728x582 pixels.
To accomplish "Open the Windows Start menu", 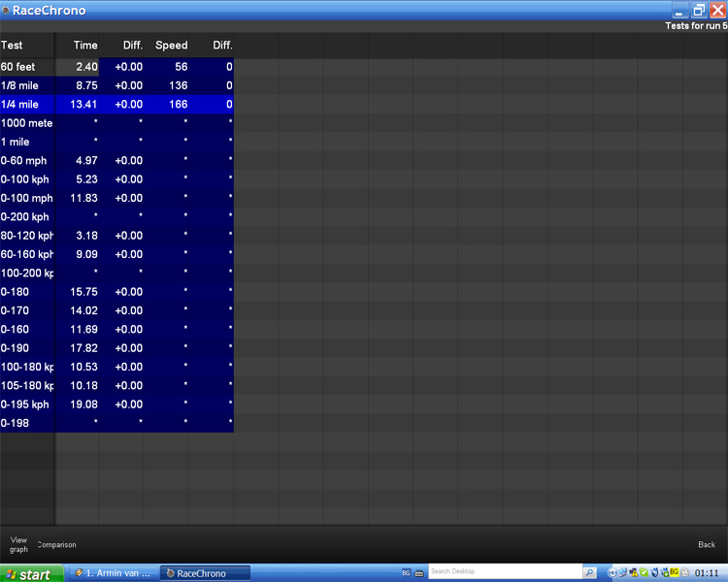I will (x=31, y=573).
